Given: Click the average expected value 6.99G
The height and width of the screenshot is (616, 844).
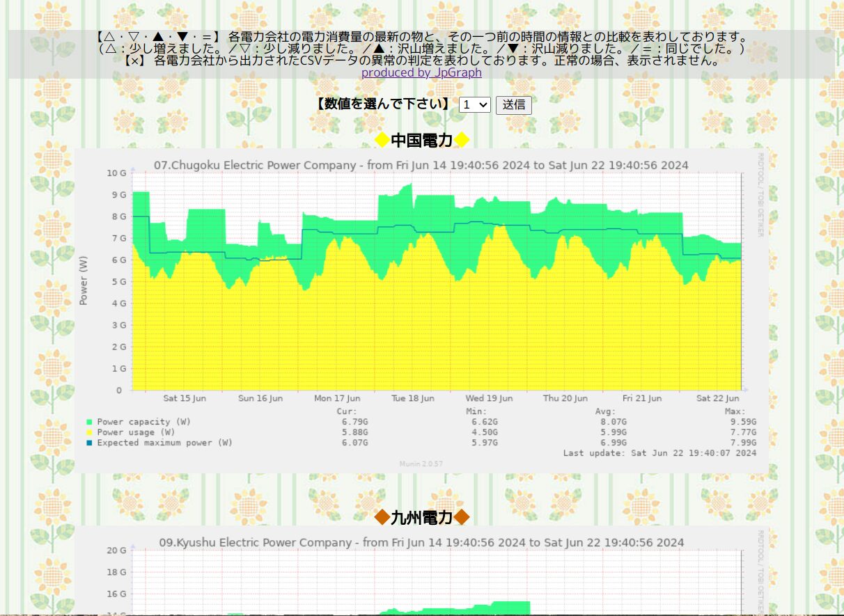Looking at the screenshot, I should pyautogui.click(x=614, y=443).
